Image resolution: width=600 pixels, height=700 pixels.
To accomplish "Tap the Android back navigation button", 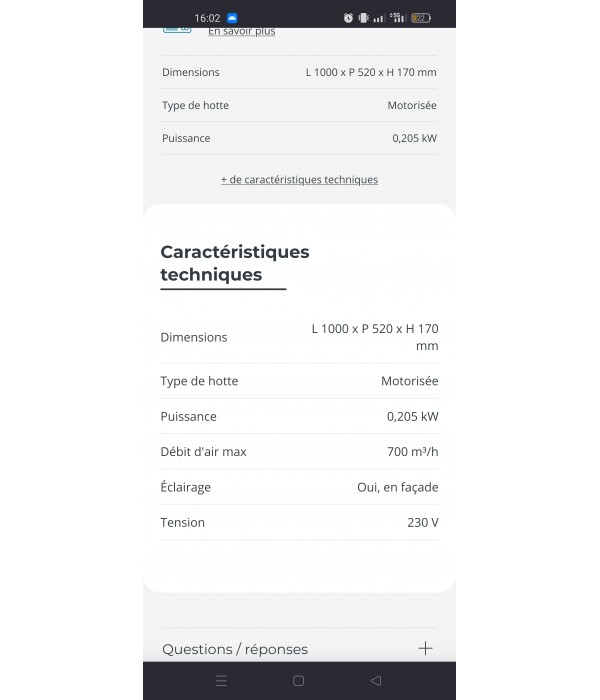I will click(375, 681).
